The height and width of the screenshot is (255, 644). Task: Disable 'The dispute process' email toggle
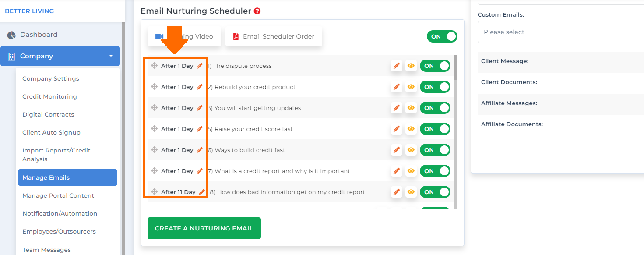pyautogui.click(x=435, y=66)
